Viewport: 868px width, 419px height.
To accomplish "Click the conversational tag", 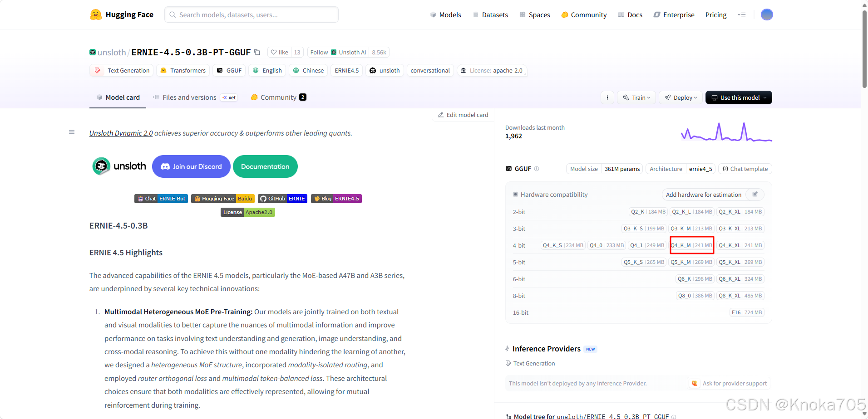I will pos(430,70).
